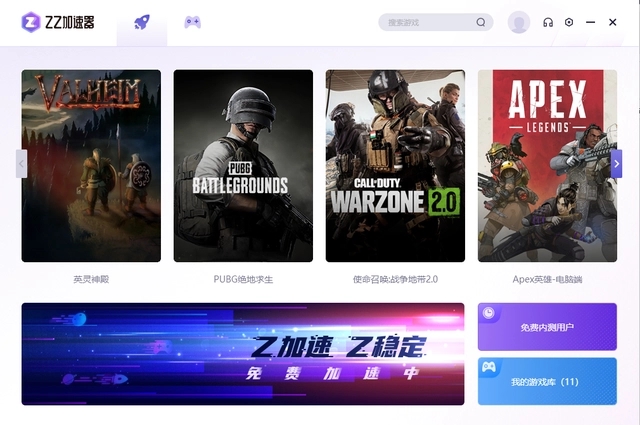Open customer support headset icon
640x425 pixels.
(548, 22)
